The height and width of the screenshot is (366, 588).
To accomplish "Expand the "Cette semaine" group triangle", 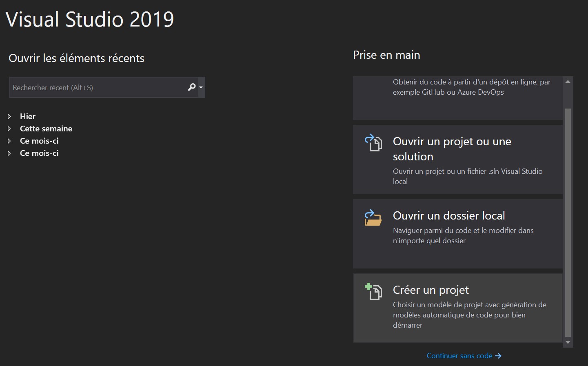I will pyautogui.click(x=9, y=129).
